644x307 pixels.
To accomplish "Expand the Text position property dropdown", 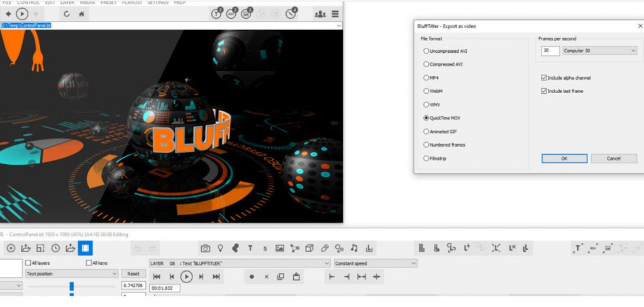I will point(71,274).
